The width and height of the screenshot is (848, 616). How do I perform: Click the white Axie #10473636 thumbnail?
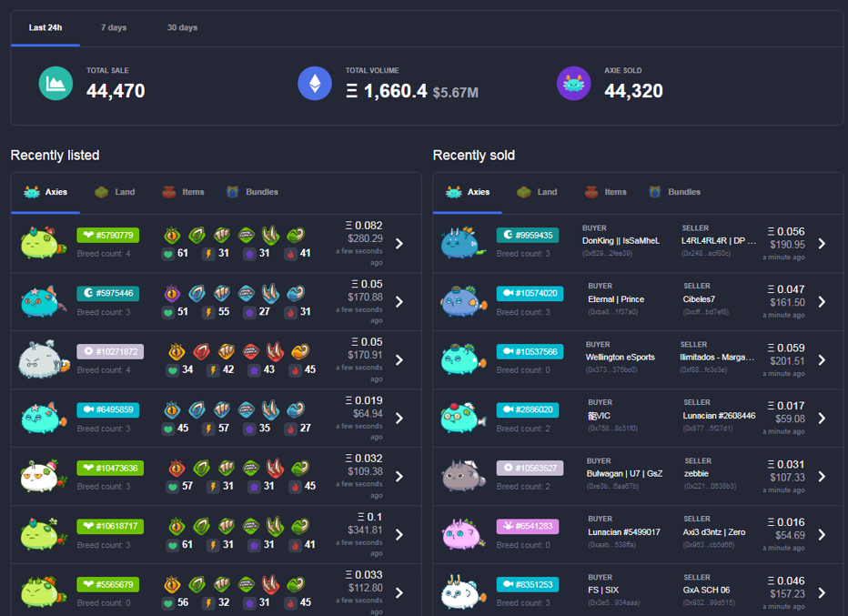43,477
